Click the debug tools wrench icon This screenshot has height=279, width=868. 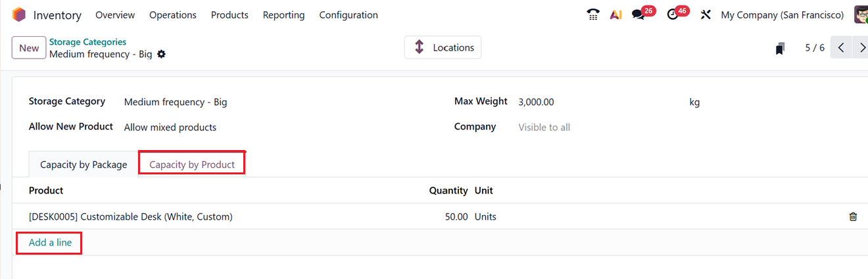(x=706, y=14)
